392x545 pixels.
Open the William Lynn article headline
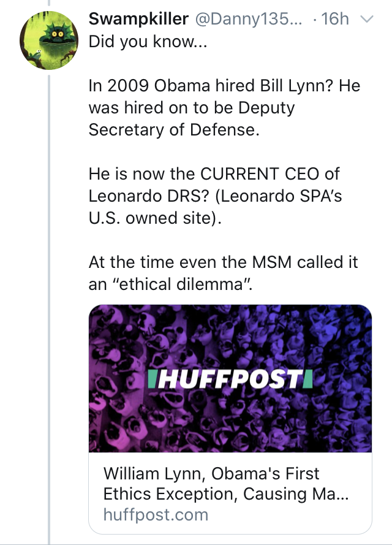pyautogui.click(x=225, y=484)
